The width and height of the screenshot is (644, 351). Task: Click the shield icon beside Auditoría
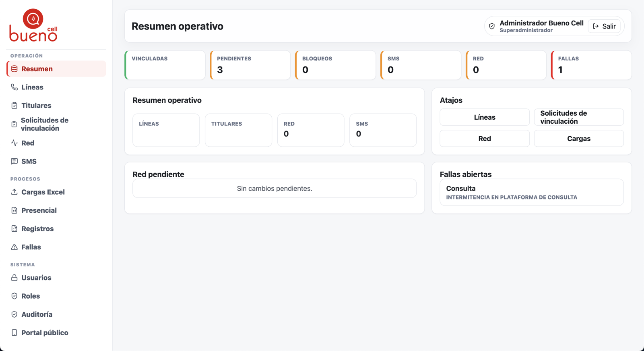click(14, 314)
